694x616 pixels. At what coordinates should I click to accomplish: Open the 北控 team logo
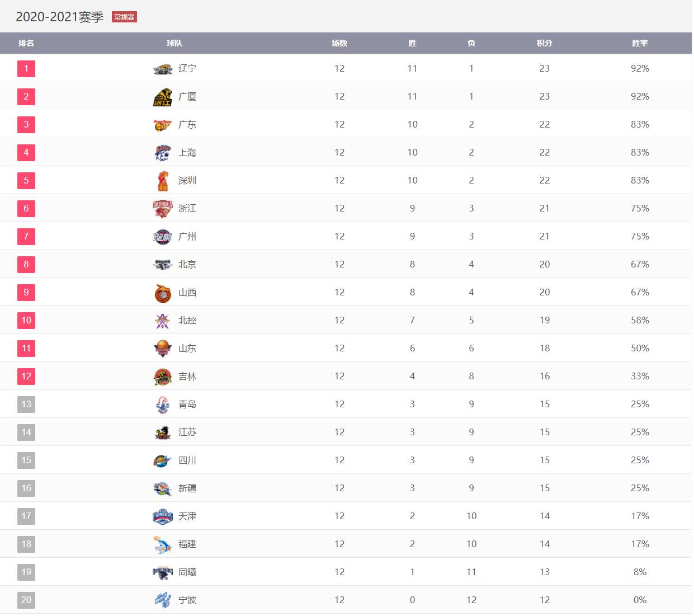point(163,321)
